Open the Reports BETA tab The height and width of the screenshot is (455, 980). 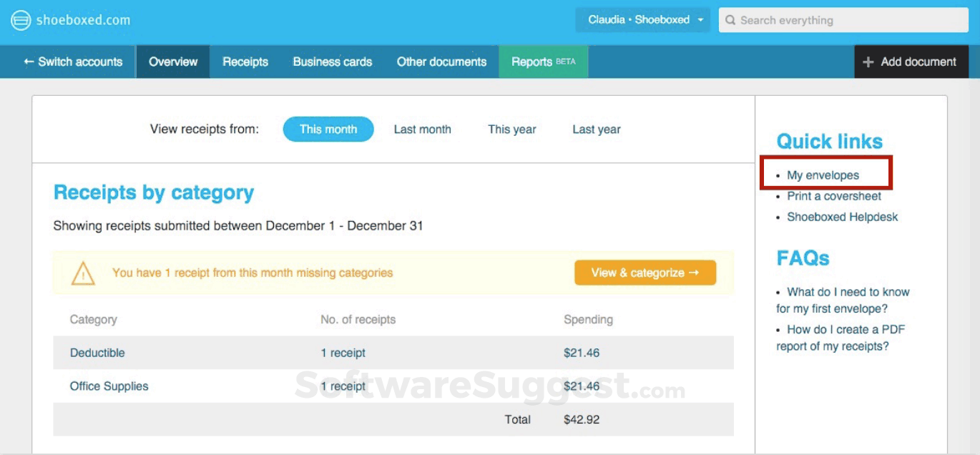click(543, 62)
